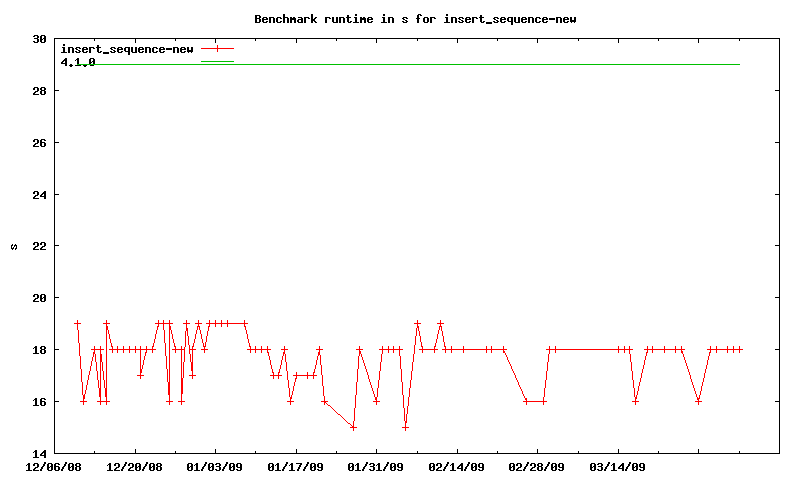
Task: Click the first data point of the red series
Action: click(x=77, y=324)
